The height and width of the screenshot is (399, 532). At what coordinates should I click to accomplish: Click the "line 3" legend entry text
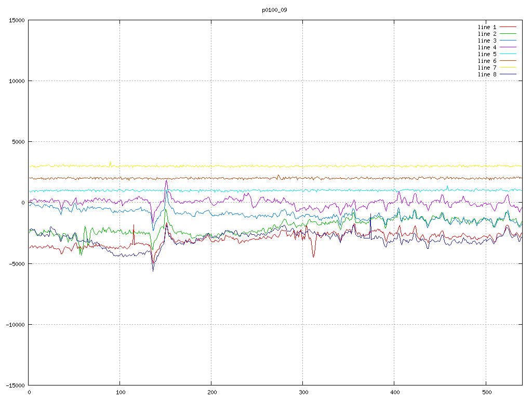pyautogui.click(x=487, y=41)
